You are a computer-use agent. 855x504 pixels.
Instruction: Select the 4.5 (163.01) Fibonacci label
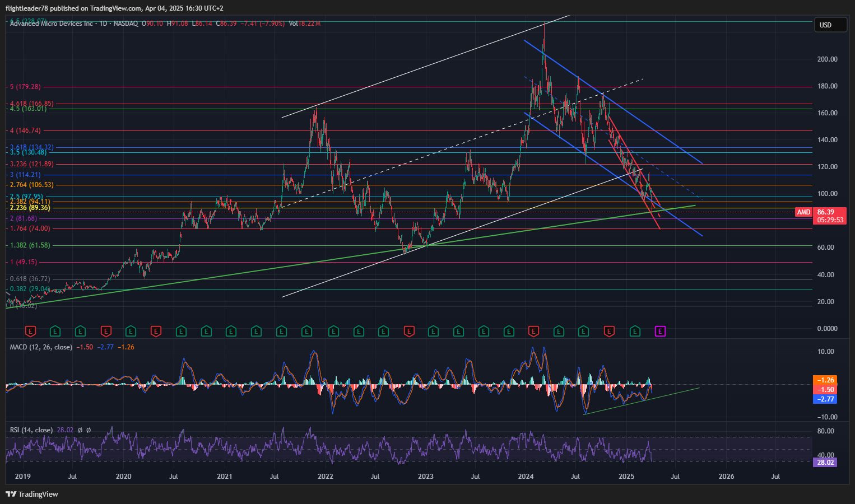[x=29, y=109]
